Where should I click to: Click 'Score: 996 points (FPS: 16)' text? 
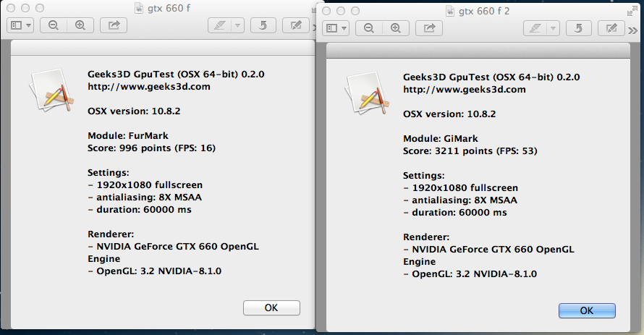151,148
